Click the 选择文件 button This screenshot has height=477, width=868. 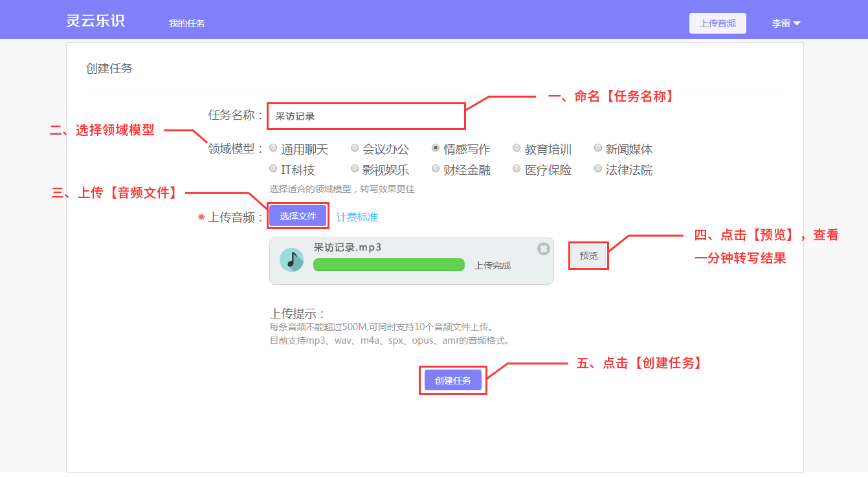298,216
